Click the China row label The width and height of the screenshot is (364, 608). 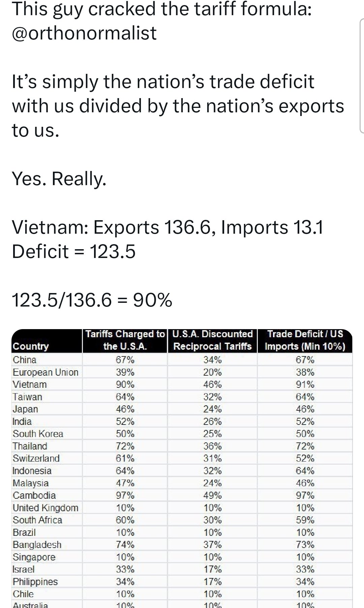(25, 360)
